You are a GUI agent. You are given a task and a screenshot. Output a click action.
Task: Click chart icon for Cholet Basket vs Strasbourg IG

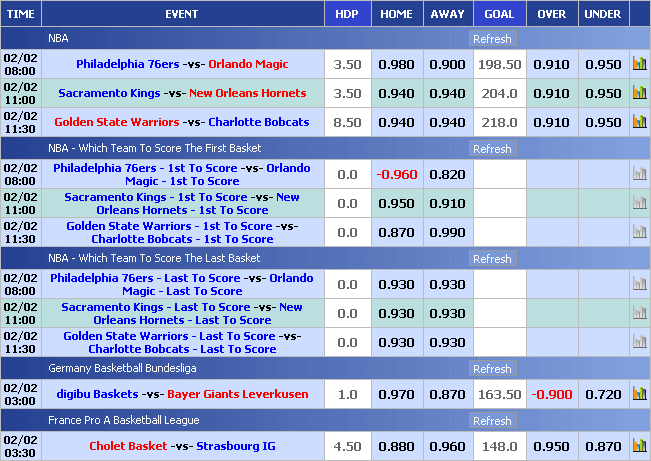[639, 446]
